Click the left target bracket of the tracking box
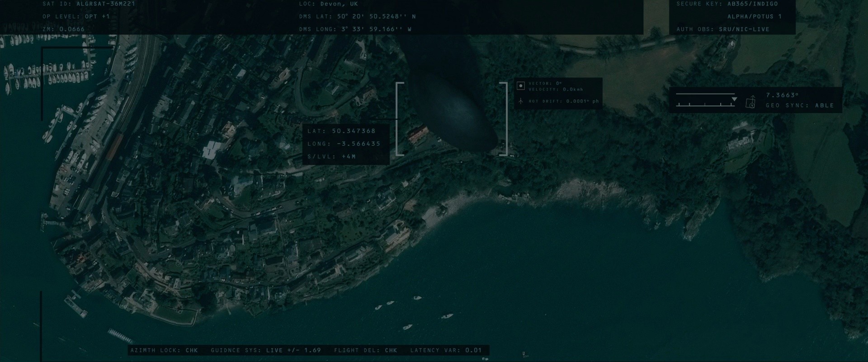The image size is (868, 362). pyautogui.click(x=399, y=119)
